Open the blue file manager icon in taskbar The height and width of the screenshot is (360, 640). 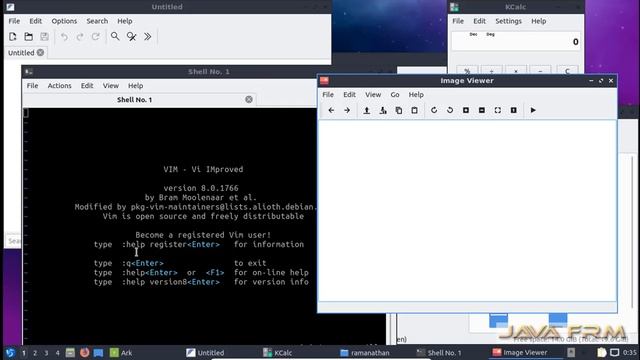98,353
